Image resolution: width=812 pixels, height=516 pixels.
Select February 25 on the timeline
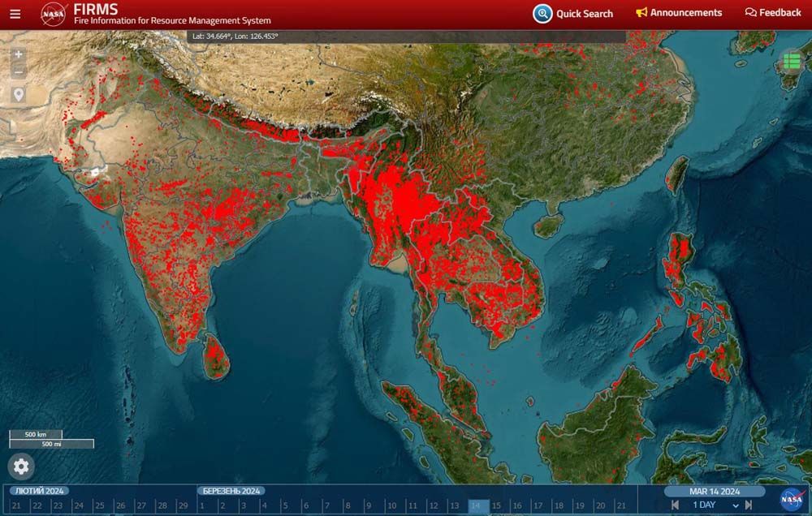(x=99, y=505)
